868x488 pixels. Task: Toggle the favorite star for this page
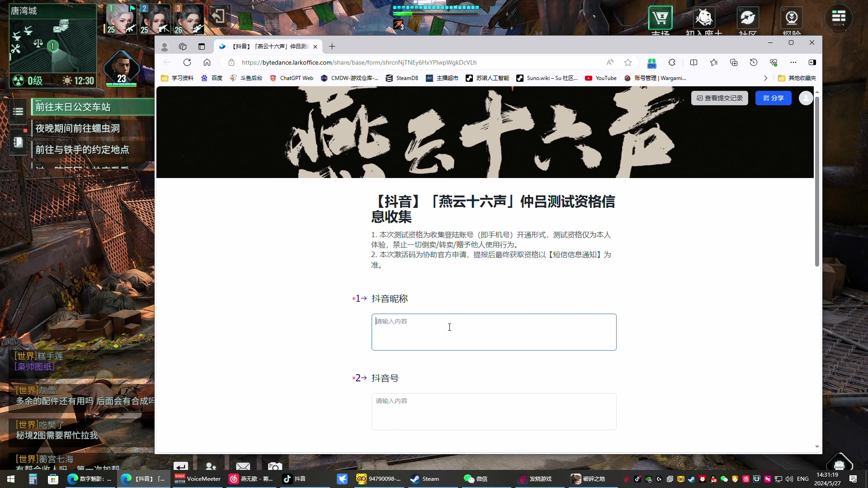pos(628,62)
